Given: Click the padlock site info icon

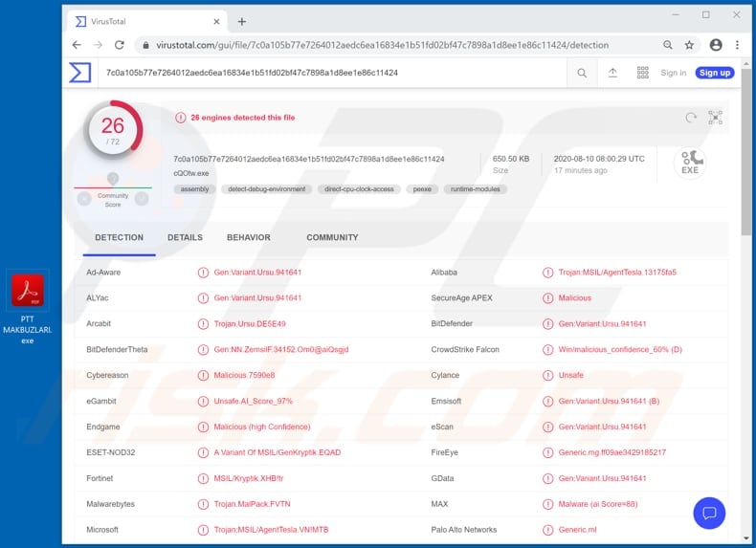Looking at the screenshot, I should pyautogui.click(x=145, y=45).
